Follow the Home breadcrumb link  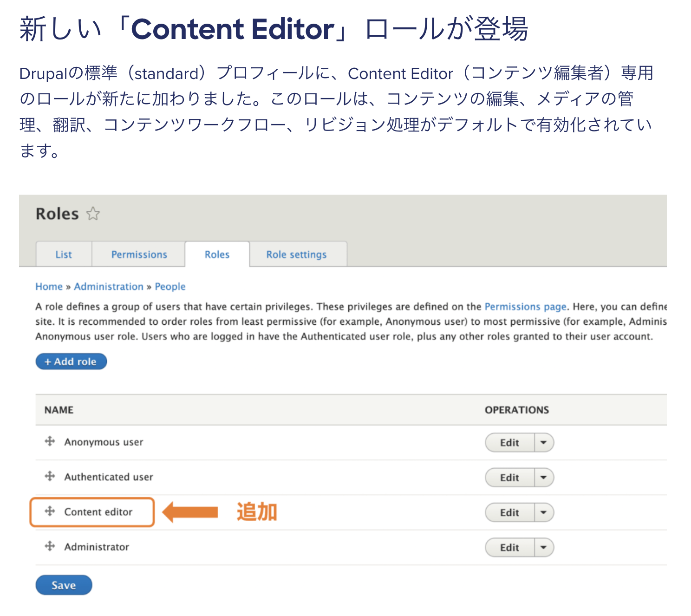[49, 287]
